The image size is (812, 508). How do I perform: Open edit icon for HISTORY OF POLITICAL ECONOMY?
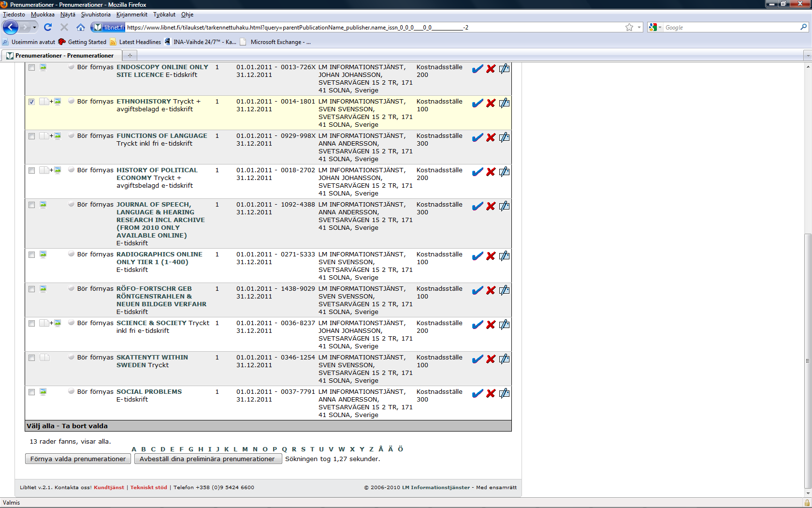point(504,172)
